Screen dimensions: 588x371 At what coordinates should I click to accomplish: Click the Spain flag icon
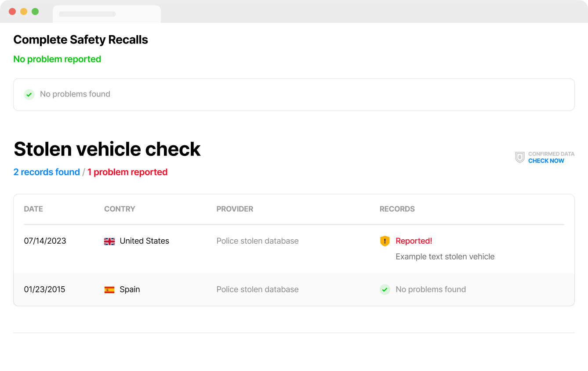[x=109, y=289]
